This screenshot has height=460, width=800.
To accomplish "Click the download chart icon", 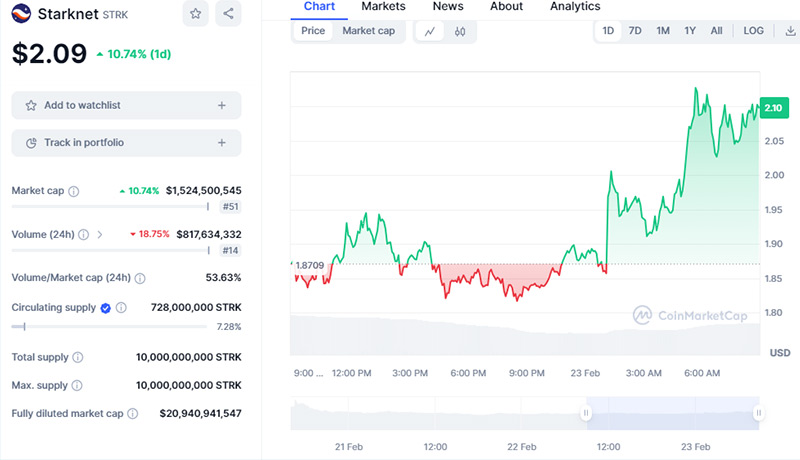I will point(790,31).
